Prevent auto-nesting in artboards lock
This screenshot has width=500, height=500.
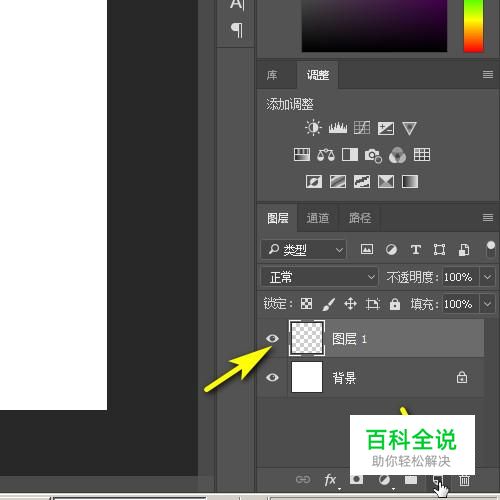pos(372,304)
